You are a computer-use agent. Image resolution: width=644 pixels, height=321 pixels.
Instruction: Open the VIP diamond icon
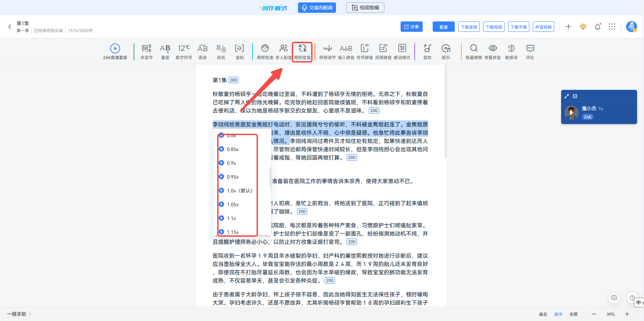click(583, 27)
